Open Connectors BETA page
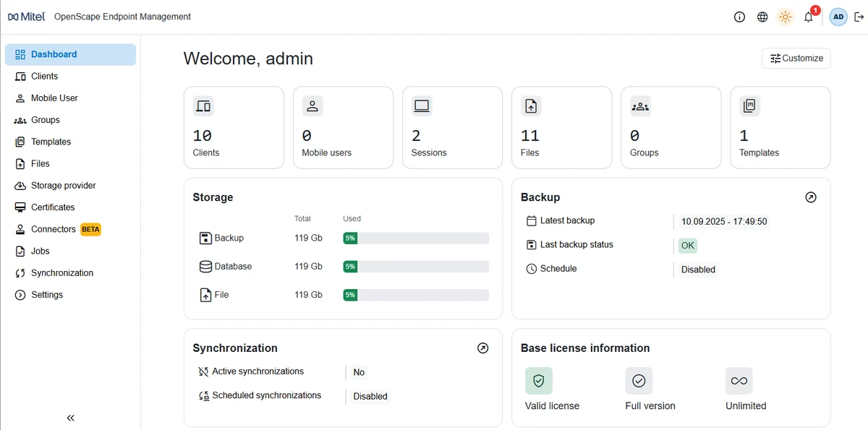The height and width of the screenshot is (430, 868). point(70,229)
